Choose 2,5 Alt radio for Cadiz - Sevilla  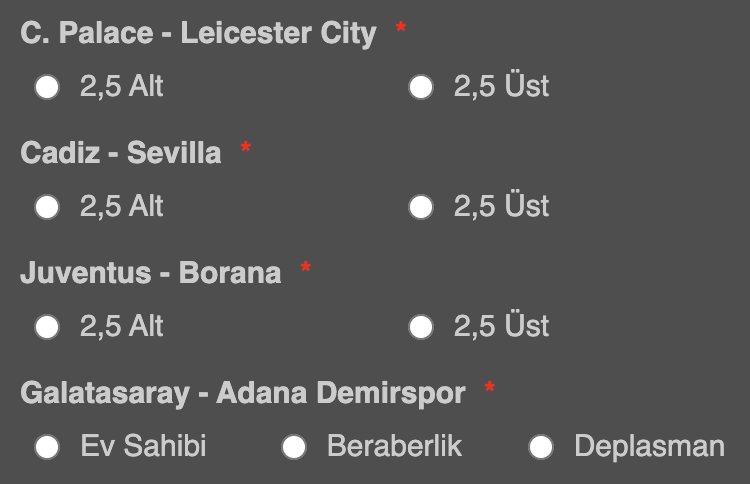47,207
